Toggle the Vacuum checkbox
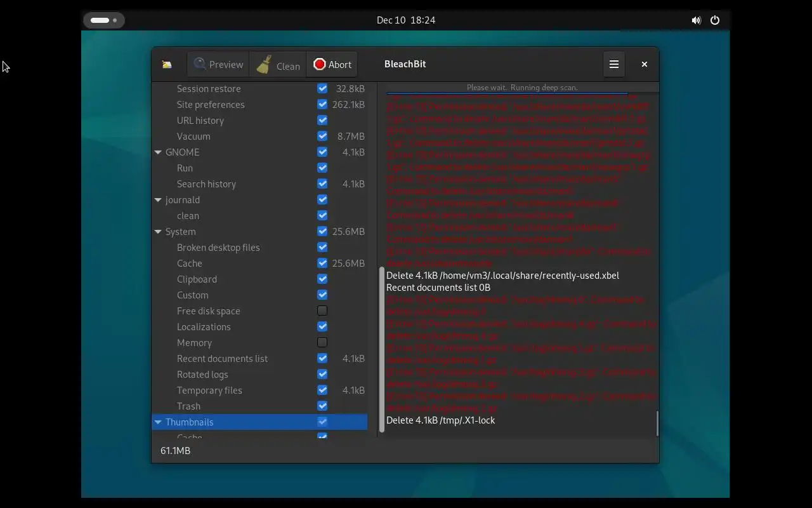This screenshot has width=812, height=508. coord(322,136)
